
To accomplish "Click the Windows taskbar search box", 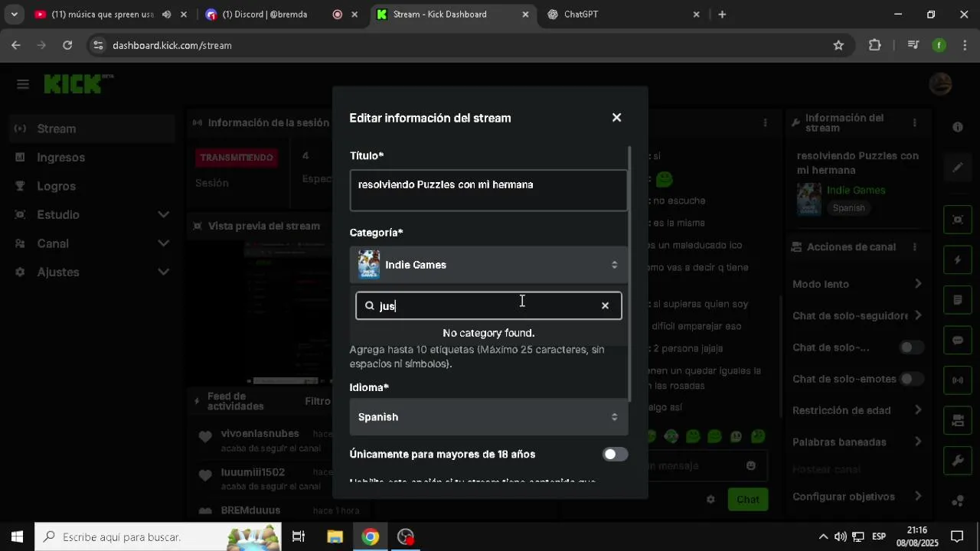I will pos(158,536).
